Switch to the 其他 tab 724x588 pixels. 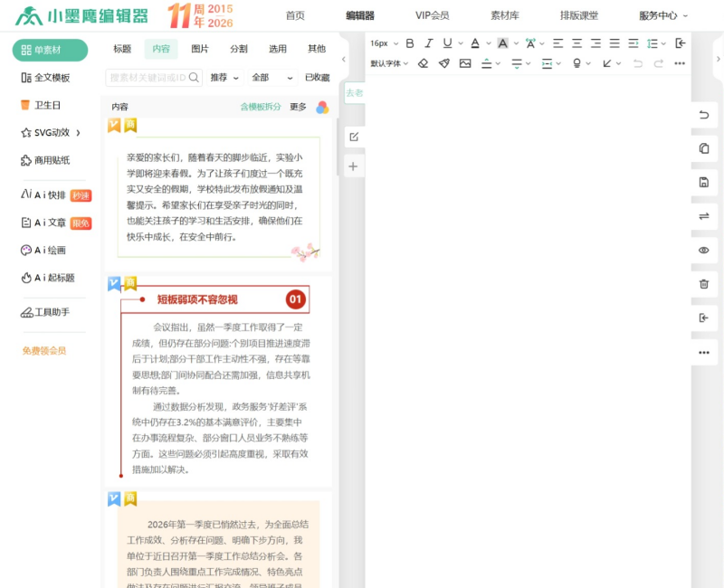(x=317, y=49)
